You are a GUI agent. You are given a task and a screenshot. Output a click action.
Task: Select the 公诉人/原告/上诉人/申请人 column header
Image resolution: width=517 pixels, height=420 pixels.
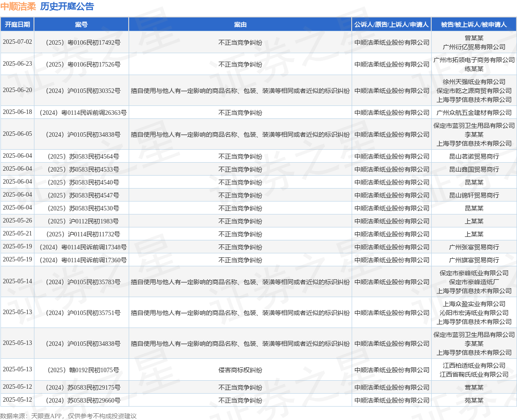pyautogui.click(x=391, y=25)
